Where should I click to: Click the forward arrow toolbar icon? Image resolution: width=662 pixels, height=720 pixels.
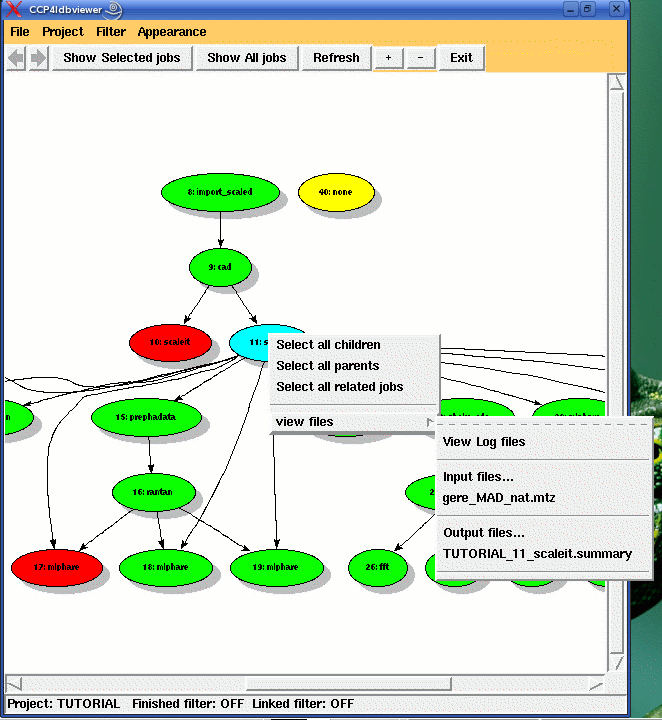point(39,58)
